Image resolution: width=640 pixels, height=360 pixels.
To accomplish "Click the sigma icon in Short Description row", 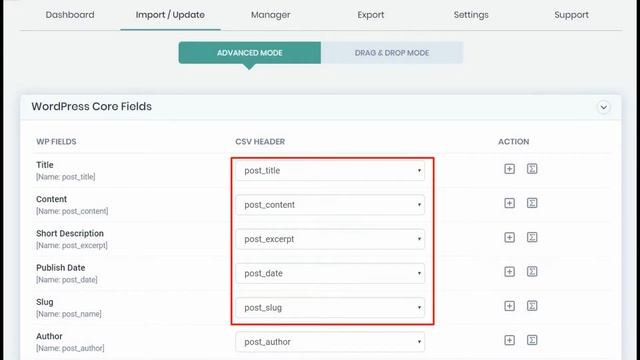I will tap(532, 238).
